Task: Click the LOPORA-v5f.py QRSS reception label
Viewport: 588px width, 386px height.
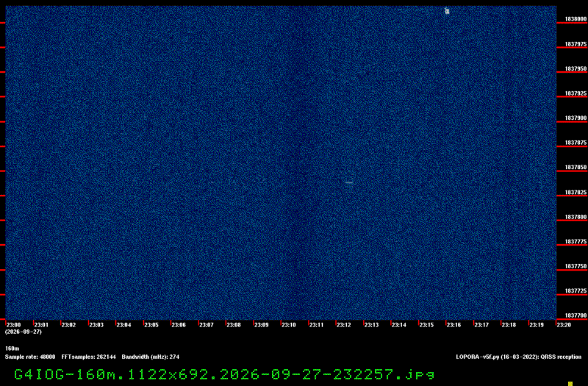Action: 519,357
